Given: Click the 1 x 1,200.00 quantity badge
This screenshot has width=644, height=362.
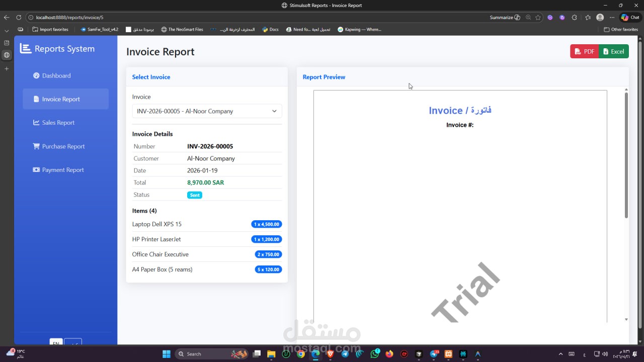Looking at the screenshot, I should [266, 239].
